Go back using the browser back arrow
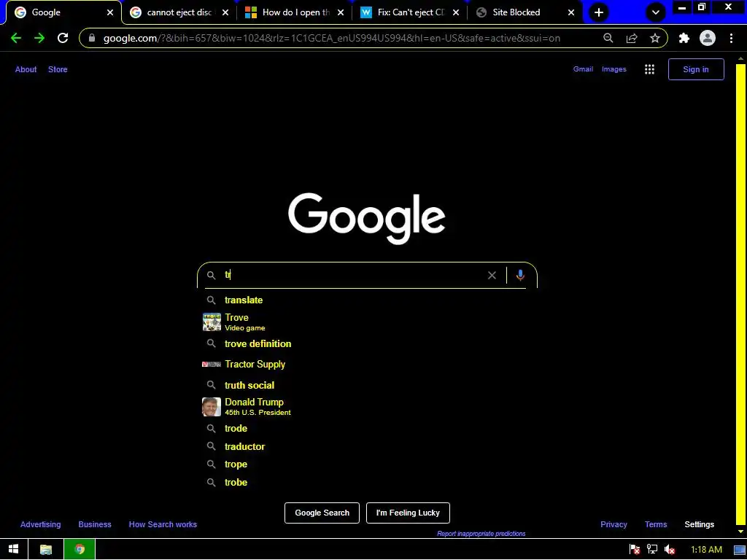 click(16, 39)
